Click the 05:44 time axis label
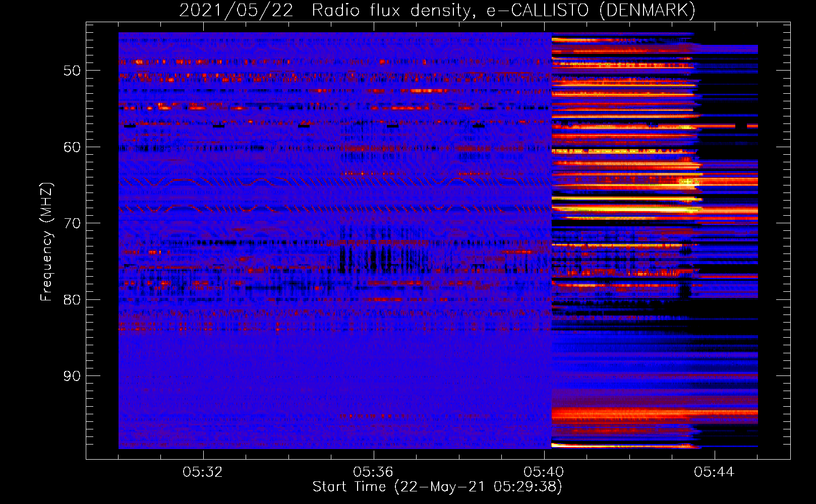 click(x=714, y=472)
